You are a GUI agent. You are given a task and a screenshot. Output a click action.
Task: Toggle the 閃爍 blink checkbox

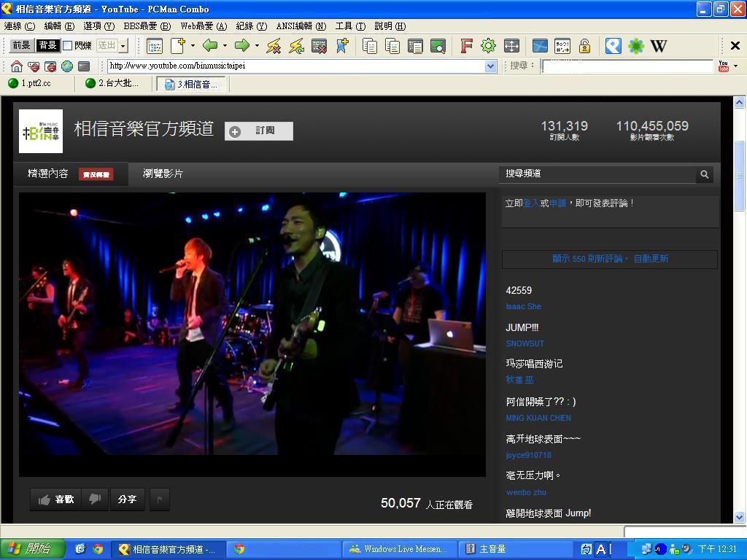tap(68, 46)
